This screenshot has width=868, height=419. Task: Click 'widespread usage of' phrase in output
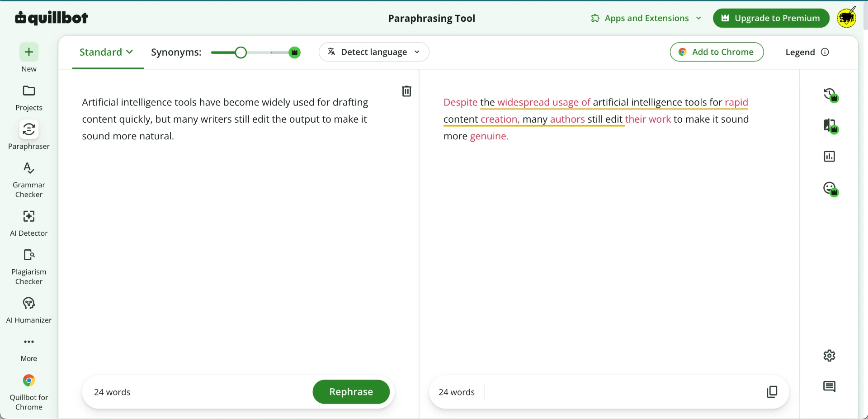tap(544, 103)
